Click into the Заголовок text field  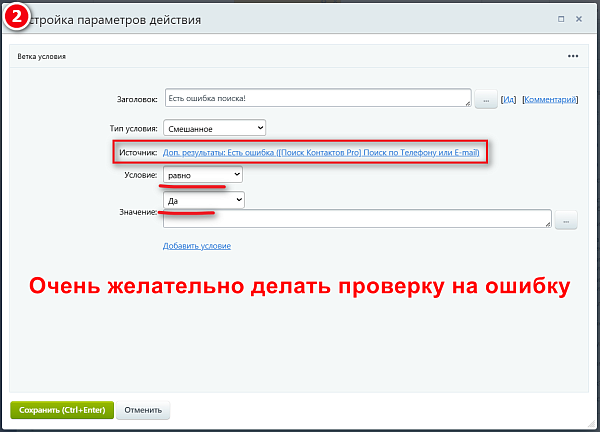318,98
